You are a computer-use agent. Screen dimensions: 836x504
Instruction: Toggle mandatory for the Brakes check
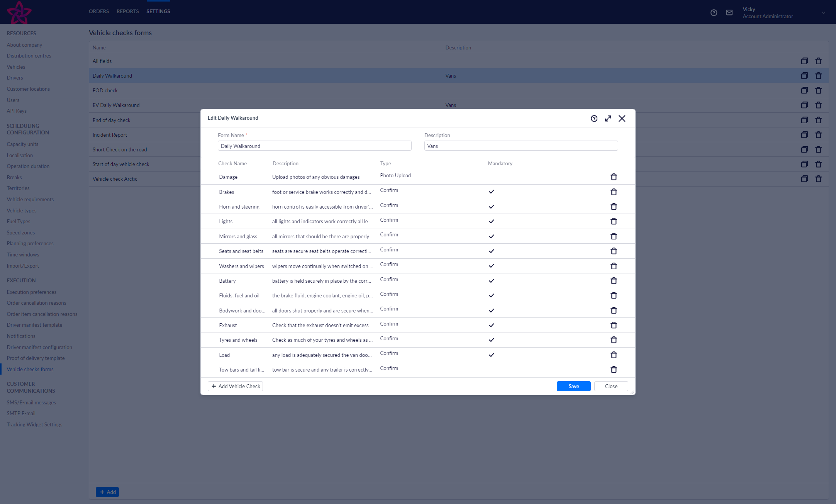491,192
